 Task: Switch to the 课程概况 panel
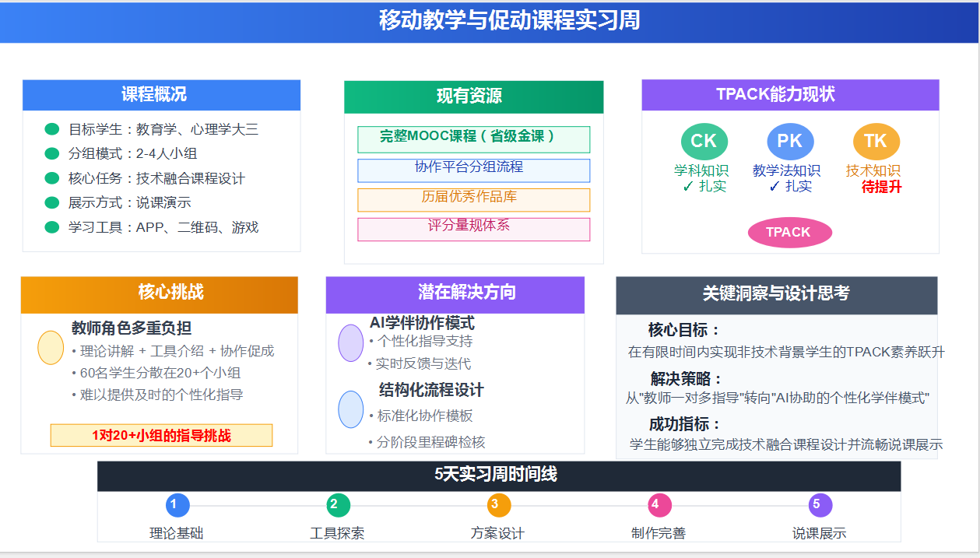(161, 95)
